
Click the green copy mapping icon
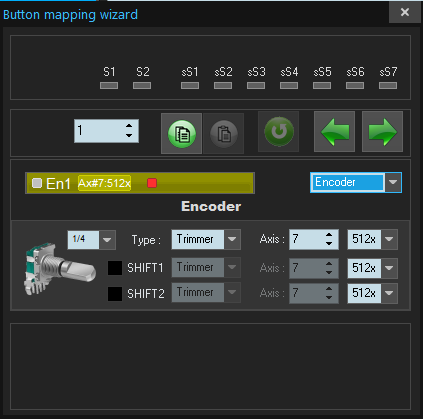[182, 134]
